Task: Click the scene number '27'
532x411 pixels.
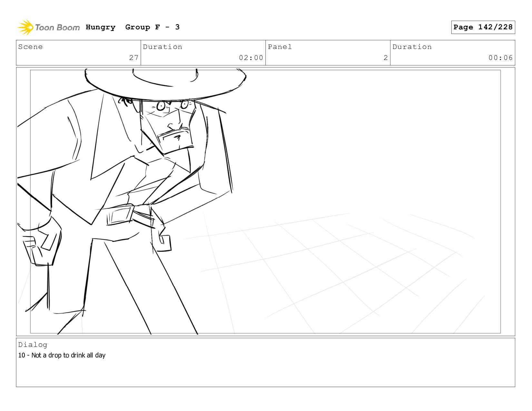Action: [134, 58]
